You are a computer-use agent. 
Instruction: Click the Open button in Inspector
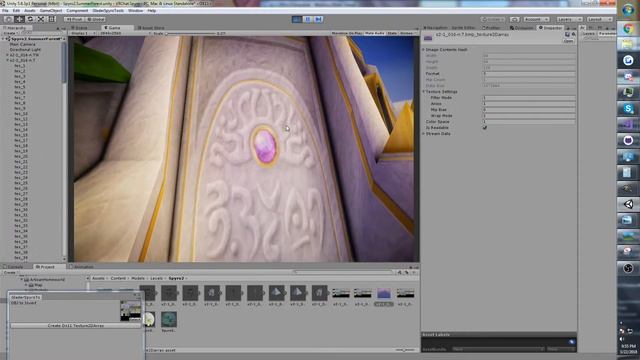point(568,41)
